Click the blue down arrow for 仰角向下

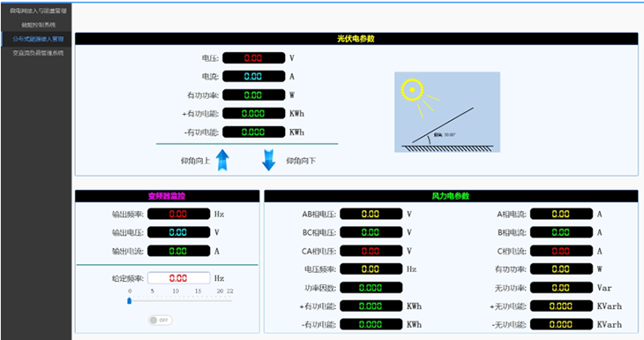268,160
